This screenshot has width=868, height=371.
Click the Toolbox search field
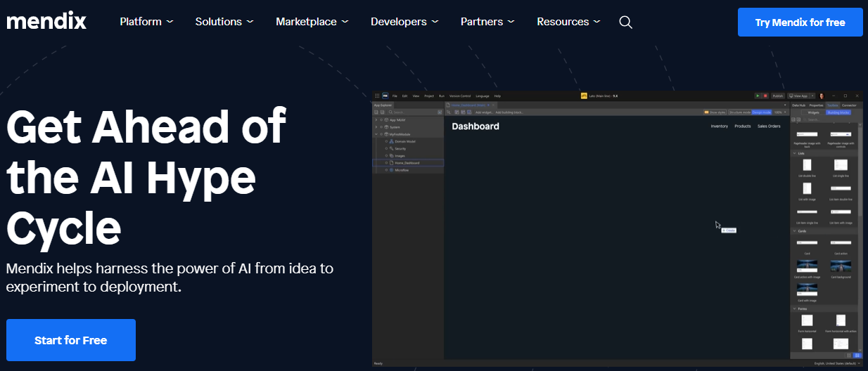[830, 119]
